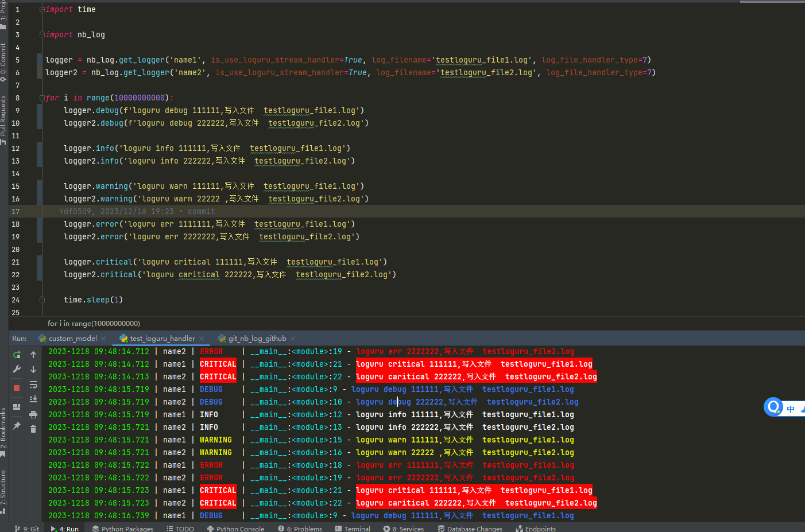Image resolution: width=805 pixels, height=532 pixels.
Task: Move down the stack trace arrow
Action: pos(33,370)
